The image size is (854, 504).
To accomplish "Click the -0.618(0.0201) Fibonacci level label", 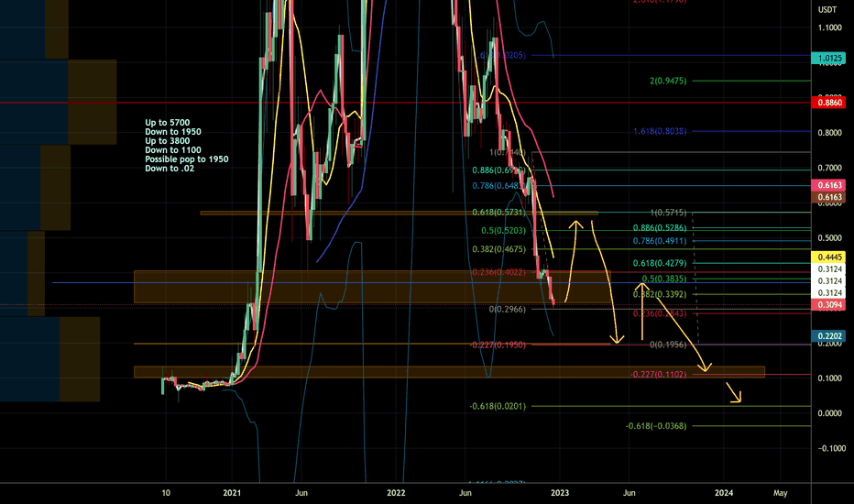I will 498,407.
